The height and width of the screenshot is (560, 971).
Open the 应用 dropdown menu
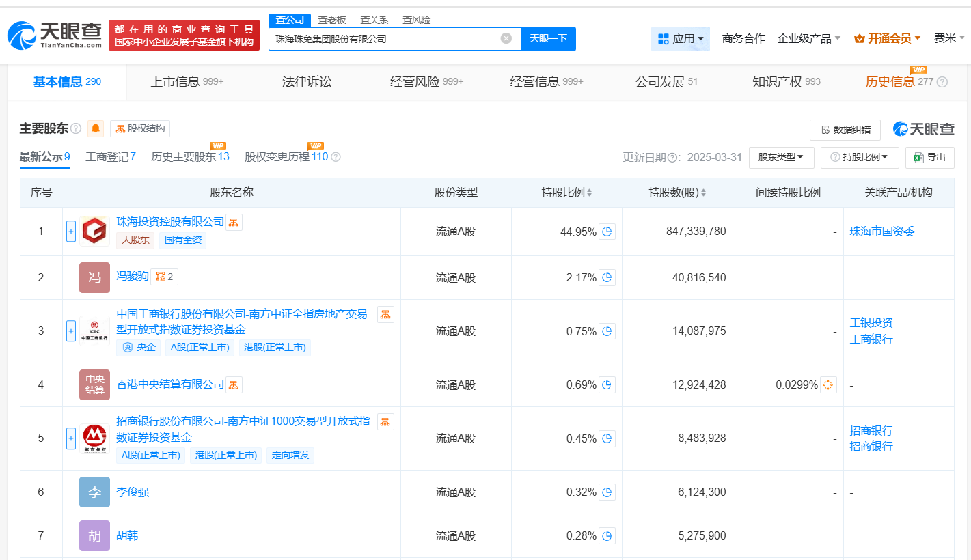[680, 39]
